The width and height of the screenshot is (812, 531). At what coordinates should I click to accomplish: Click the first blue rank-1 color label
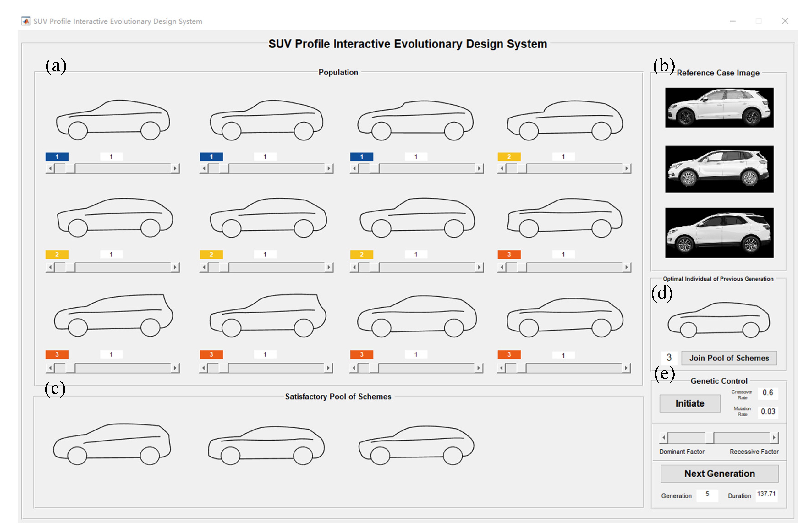tap(57, 156)
